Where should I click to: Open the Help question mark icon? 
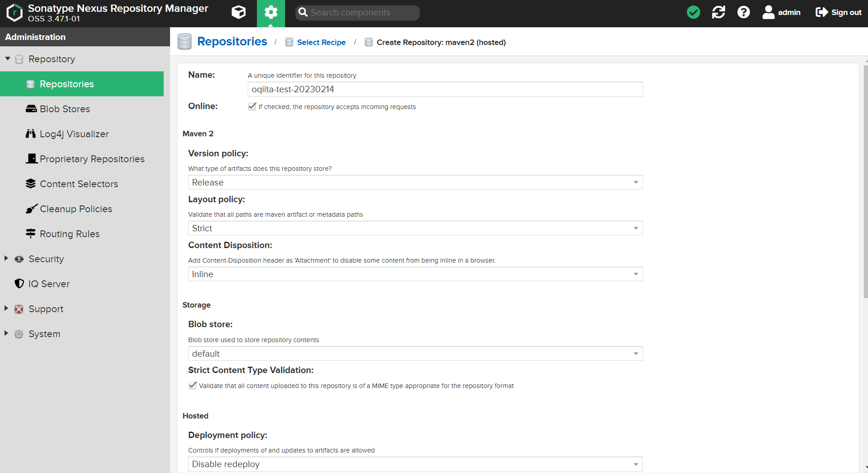tap(743, 12)
